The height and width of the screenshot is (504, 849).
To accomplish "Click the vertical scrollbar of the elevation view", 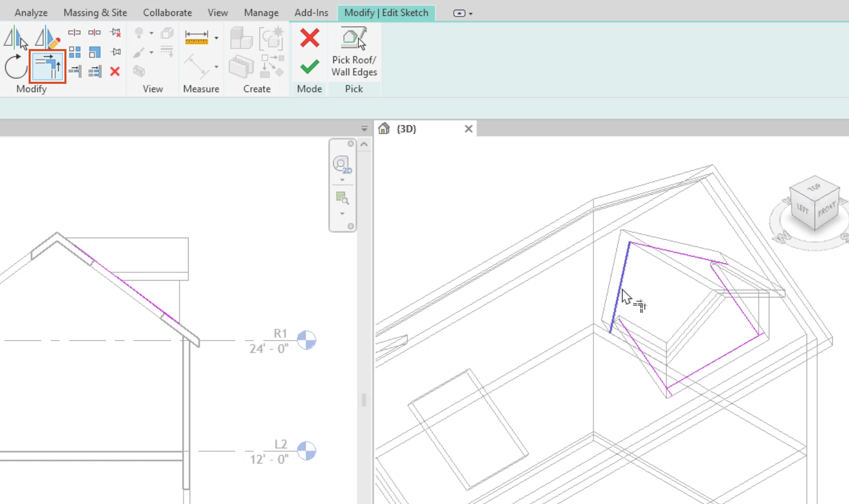I will [364, 400].
